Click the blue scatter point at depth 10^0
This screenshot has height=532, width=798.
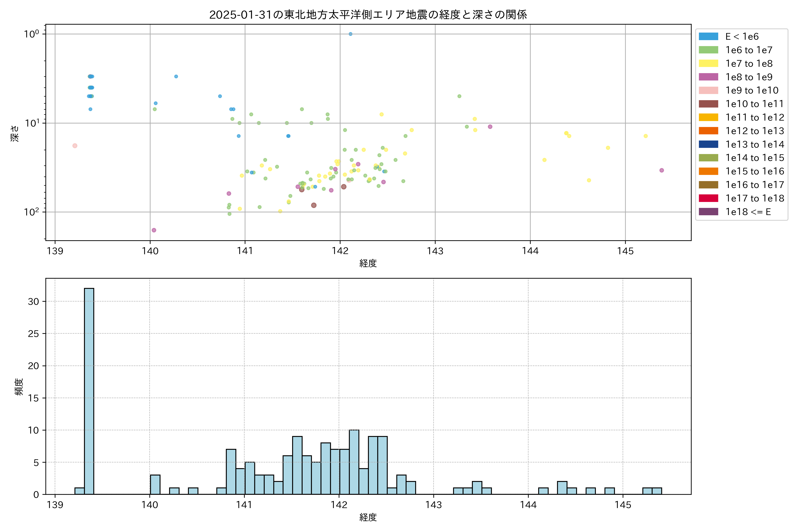(350, 34)
